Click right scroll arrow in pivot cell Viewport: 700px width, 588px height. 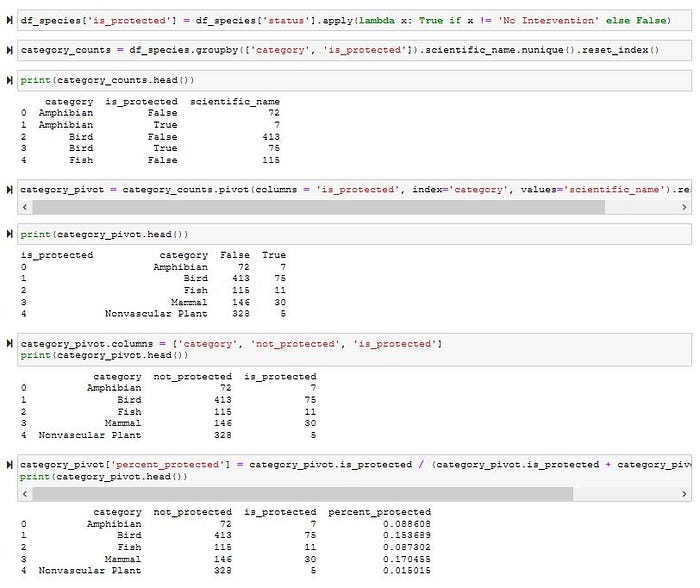(x=684, y=207)
